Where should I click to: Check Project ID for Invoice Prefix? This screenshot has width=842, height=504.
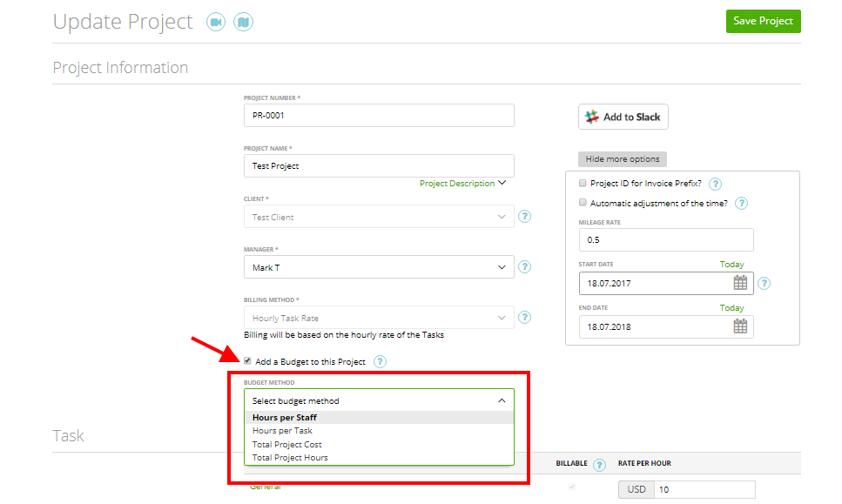point(583,183)
